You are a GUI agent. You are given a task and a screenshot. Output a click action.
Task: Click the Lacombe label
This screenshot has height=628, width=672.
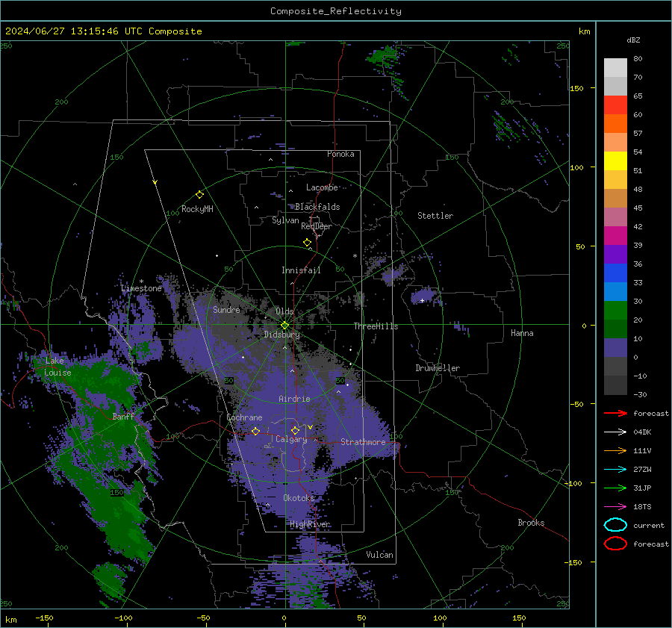(x=322, y=187)
